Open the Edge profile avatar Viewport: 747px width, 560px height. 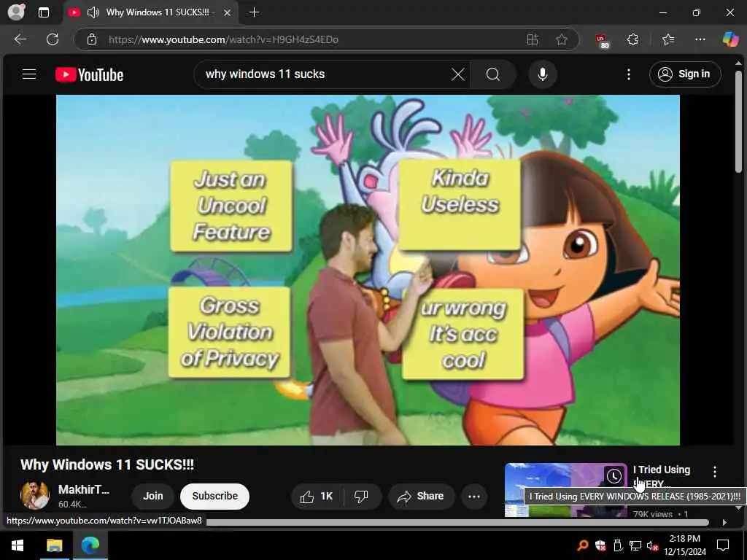[16, 12]
